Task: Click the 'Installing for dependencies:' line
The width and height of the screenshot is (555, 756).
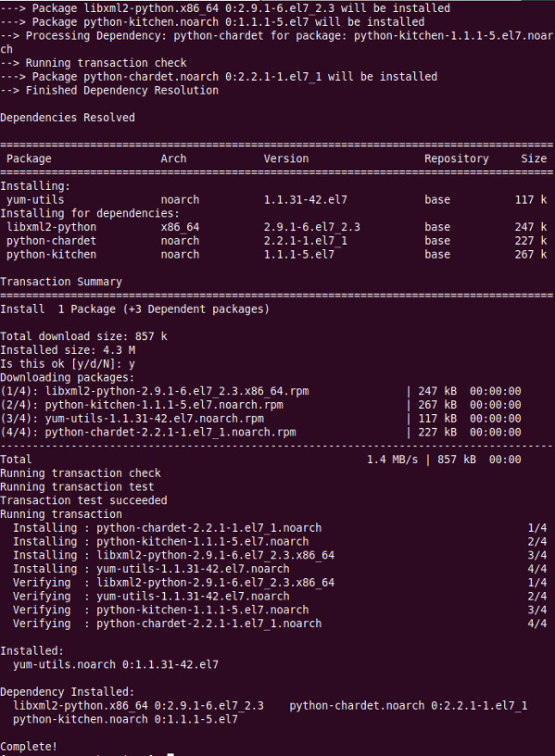Action: coord(90,213)
